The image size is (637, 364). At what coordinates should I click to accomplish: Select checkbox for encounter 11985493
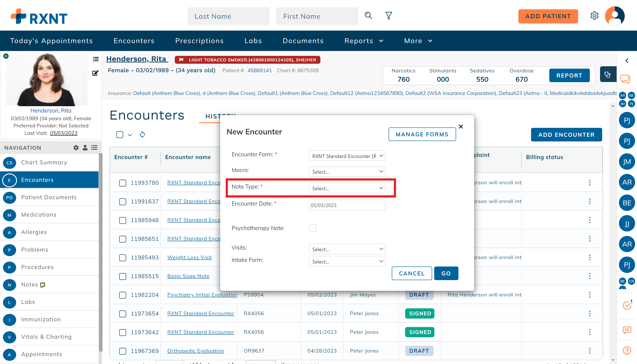click(x=123, y=258)
